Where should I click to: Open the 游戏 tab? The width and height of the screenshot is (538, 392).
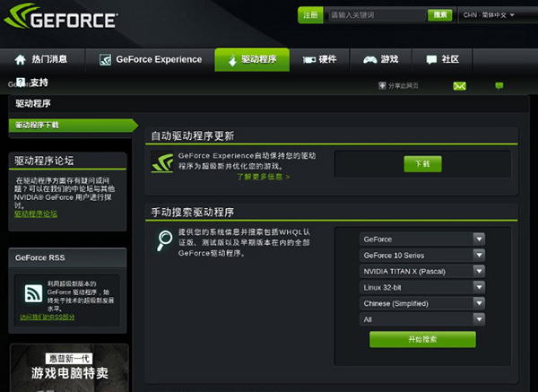[380, 60]
